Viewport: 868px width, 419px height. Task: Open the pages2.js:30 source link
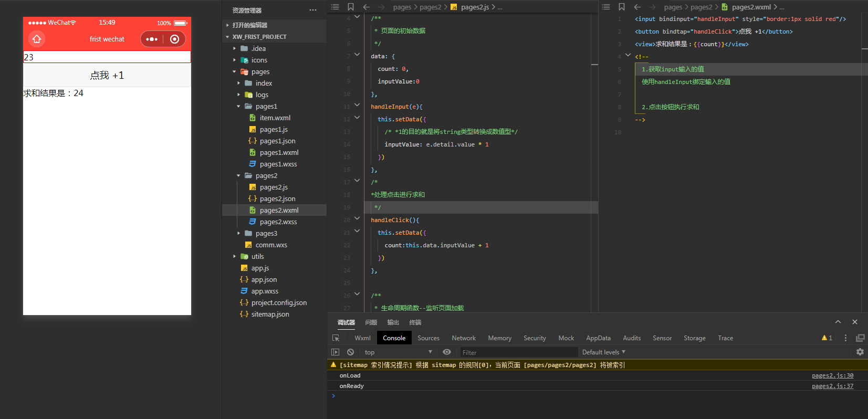[832, 375]
